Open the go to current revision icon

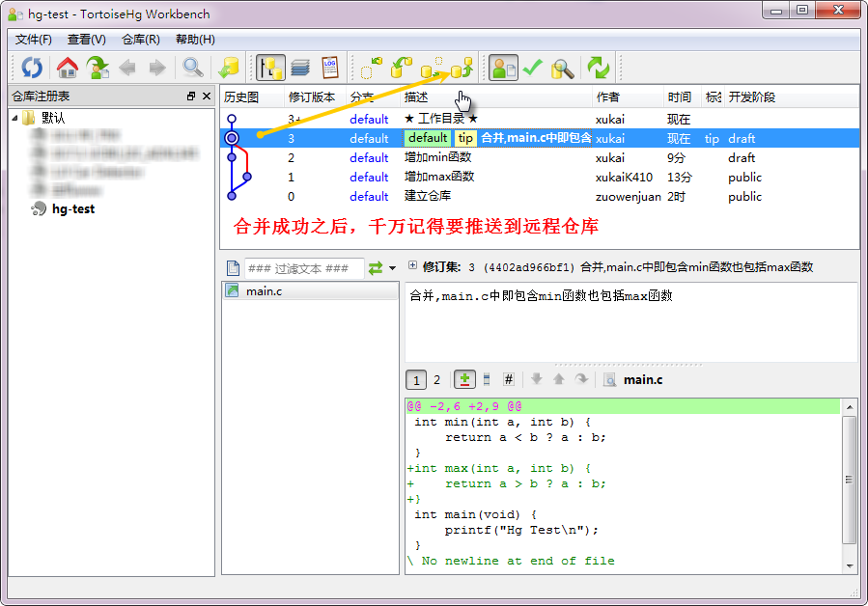coord(98,68)
